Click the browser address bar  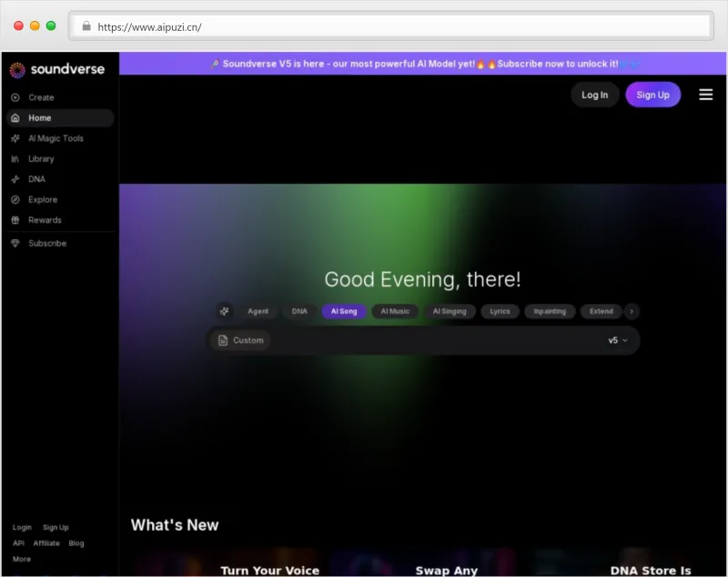(x=391, y=26)
